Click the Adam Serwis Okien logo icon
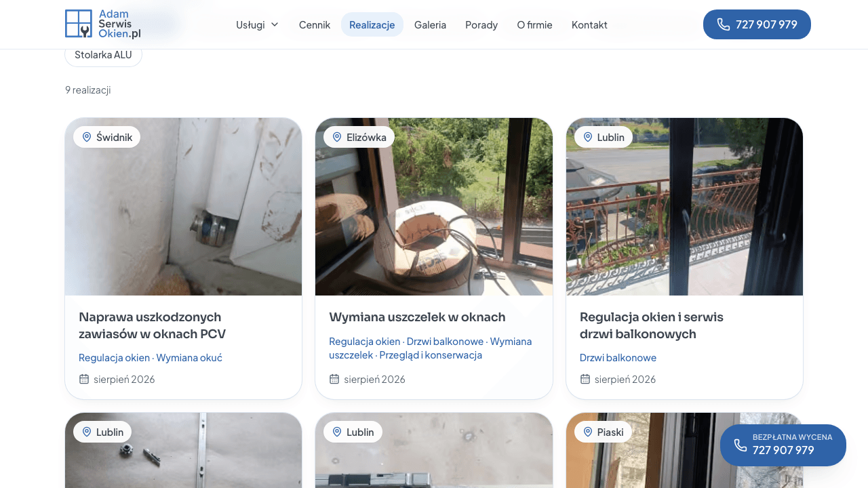 [x=79, y=24]
